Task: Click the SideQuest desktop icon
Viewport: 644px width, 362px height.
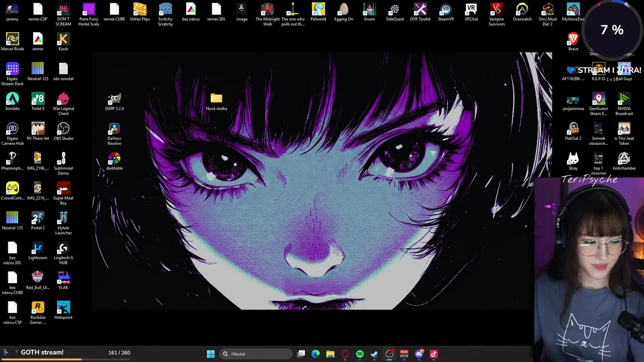Action: pos(394,12)
